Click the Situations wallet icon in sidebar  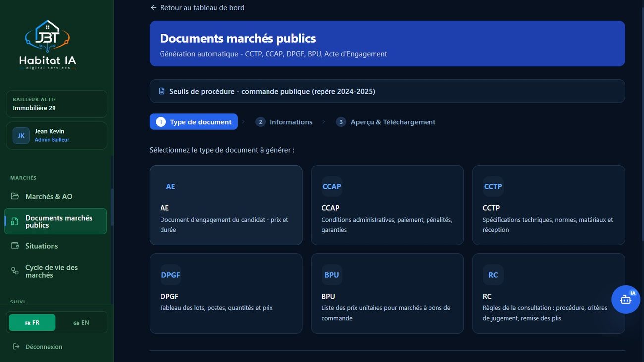point(15,246)
